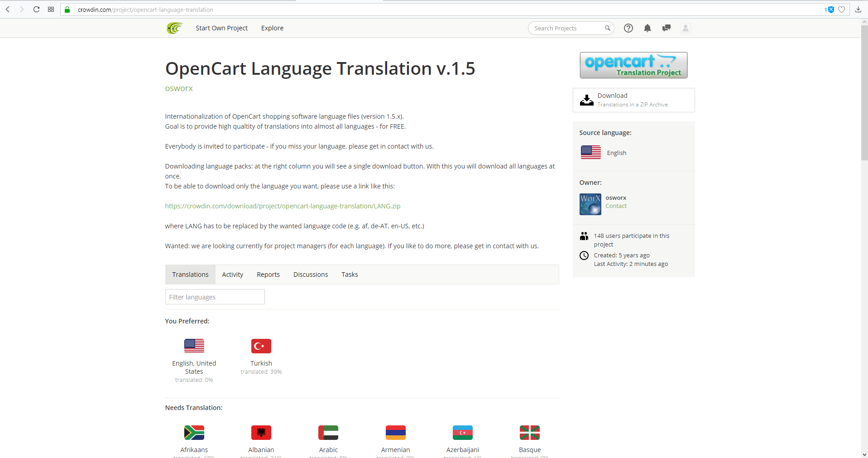This screenshot has width=868, height=458.
Task: Open the ad blocker shield icon
Action: 830,10
